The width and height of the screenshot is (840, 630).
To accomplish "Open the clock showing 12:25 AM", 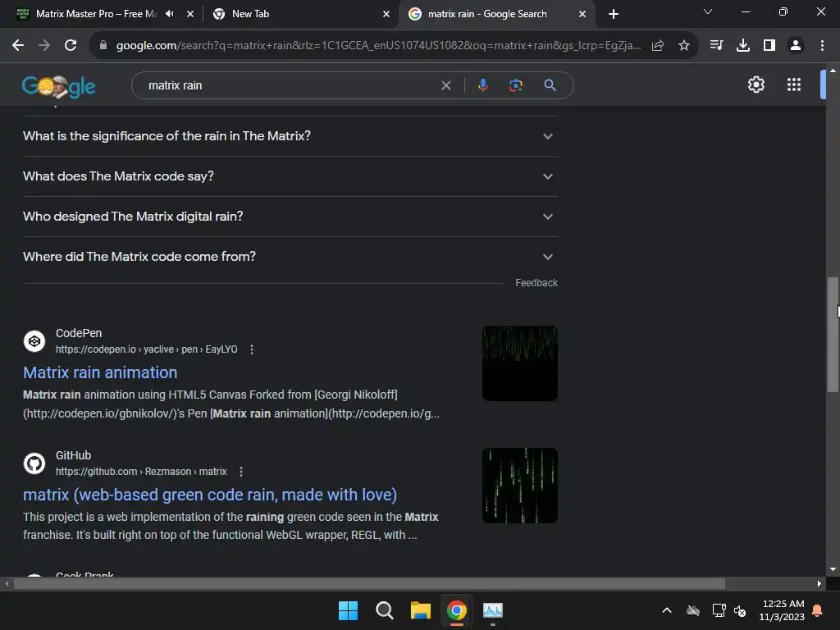I will 782,610.
